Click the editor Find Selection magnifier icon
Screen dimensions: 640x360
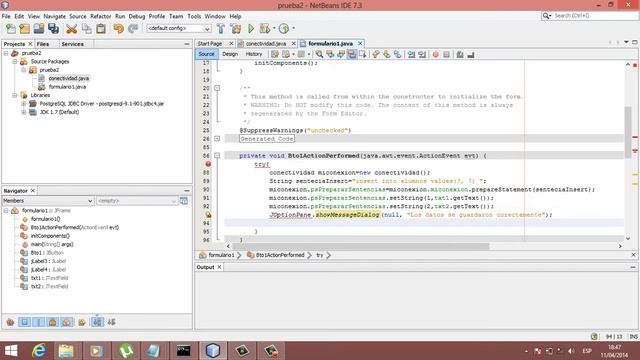[x=319, y=54]
